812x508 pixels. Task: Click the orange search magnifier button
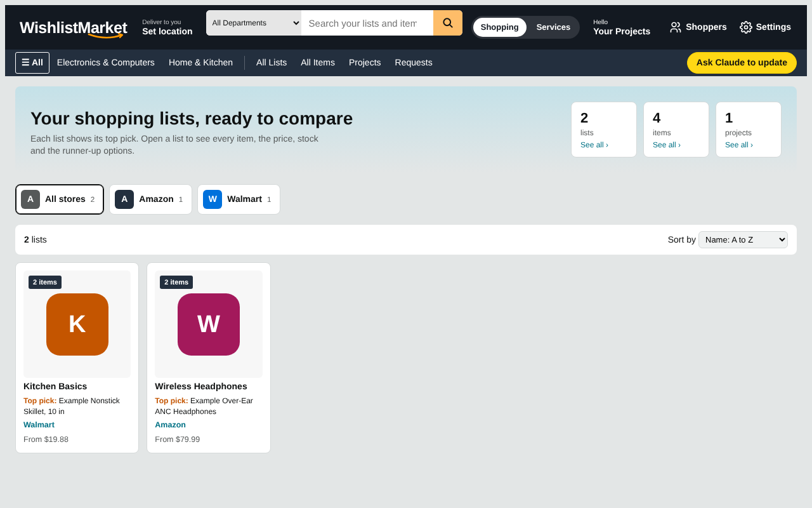(448, 23)
